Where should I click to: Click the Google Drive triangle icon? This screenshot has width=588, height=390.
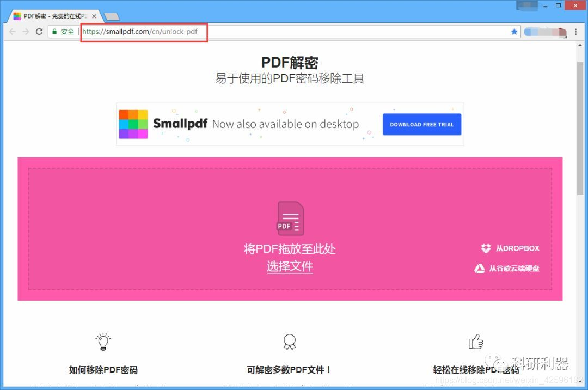pos(479,269)
